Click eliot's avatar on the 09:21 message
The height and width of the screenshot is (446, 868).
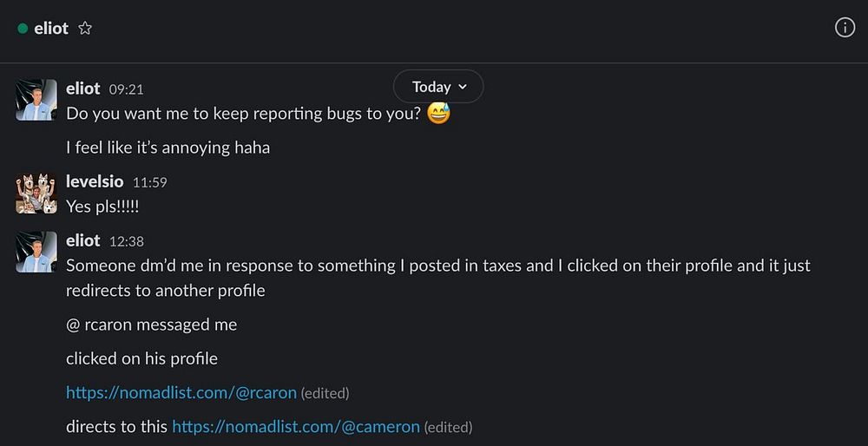(x=36, y=100)
